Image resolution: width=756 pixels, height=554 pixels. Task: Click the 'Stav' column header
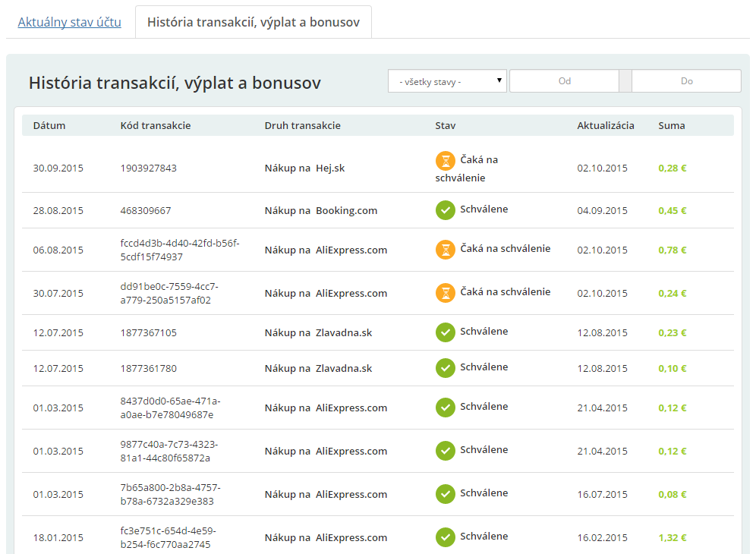(445, 125)
